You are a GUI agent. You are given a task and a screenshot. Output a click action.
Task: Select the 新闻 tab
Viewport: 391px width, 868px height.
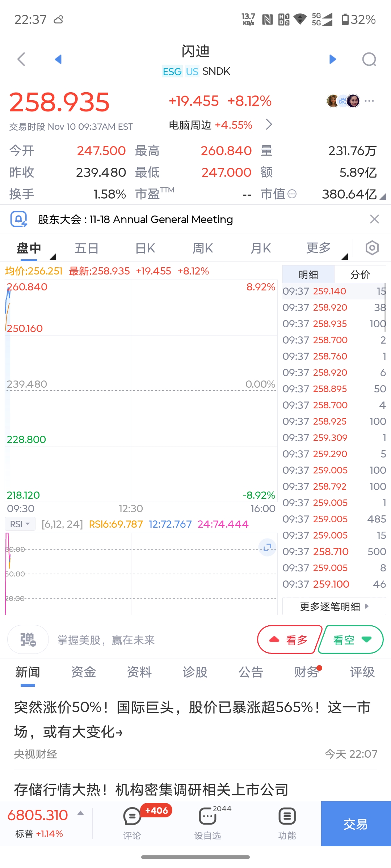pyautogui.click(x=28, y=672)
